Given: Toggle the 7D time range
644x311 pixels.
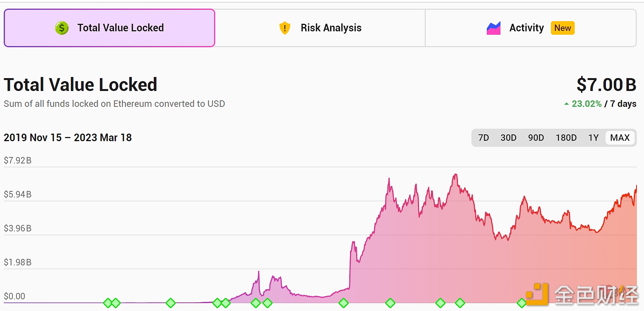Looking at the screenshot, I should point(483,138).
